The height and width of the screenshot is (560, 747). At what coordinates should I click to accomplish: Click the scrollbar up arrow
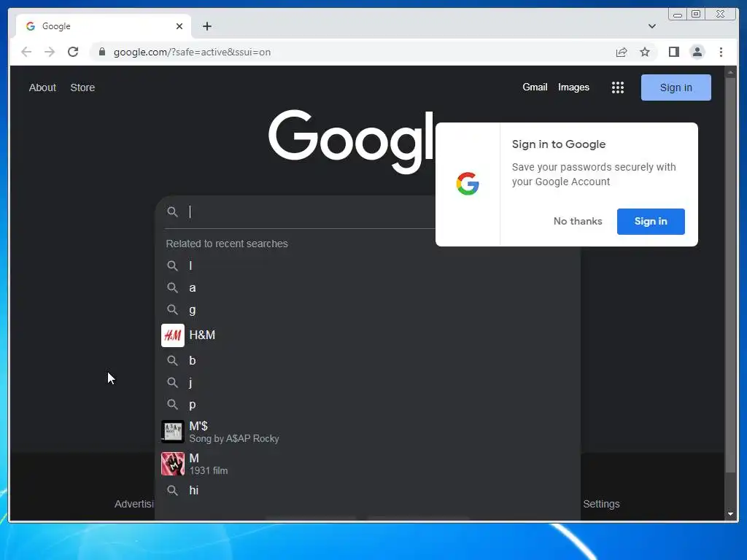click(730, 72)
